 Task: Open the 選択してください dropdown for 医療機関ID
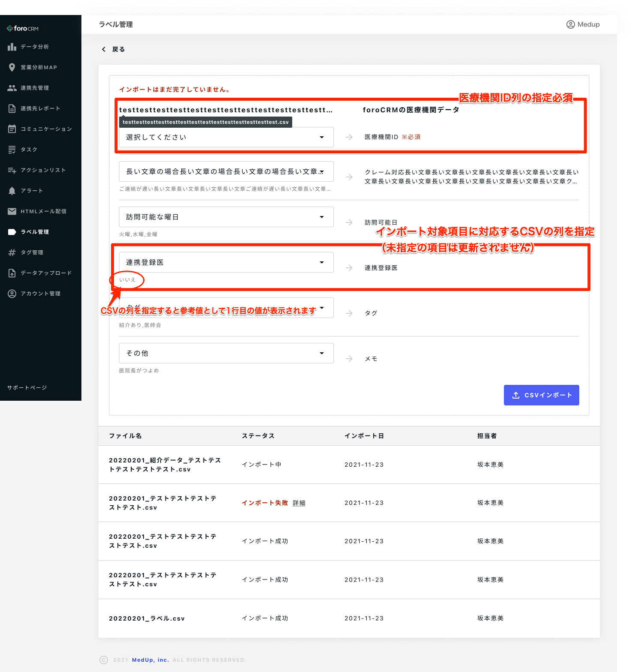point(226,137)
